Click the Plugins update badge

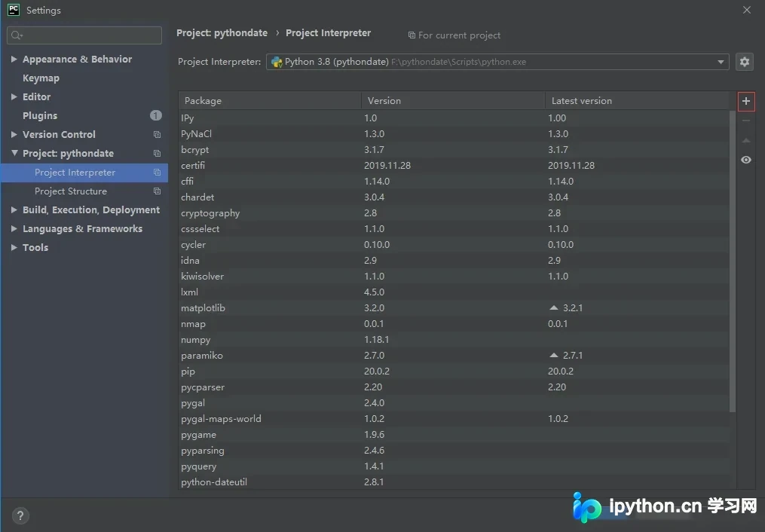(155, 115)
